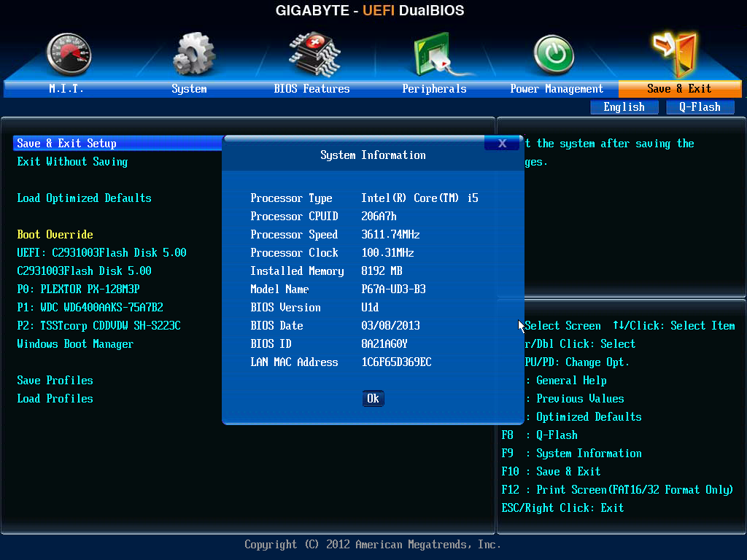Click the Power Management green power icon
The width and height of the screenshot is (747, 560).
point(554,55)
